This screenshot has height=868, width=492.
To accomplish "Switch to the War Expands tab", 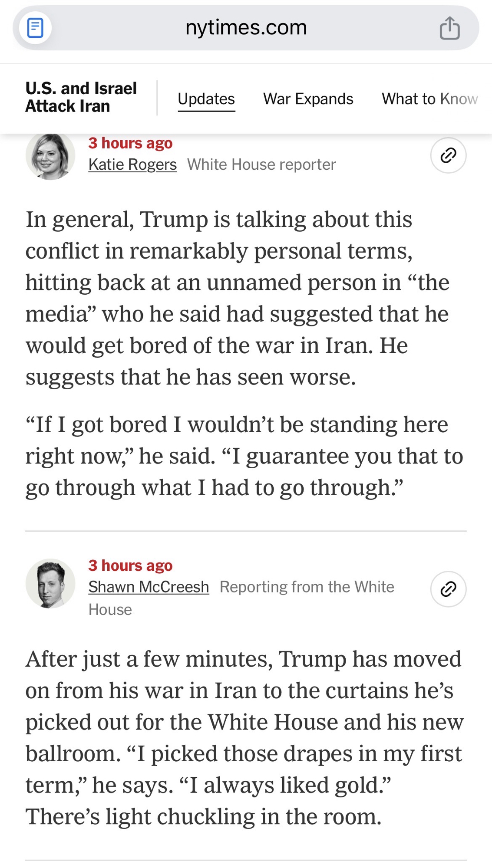I will pyautogui.click(x=308, y=99).
